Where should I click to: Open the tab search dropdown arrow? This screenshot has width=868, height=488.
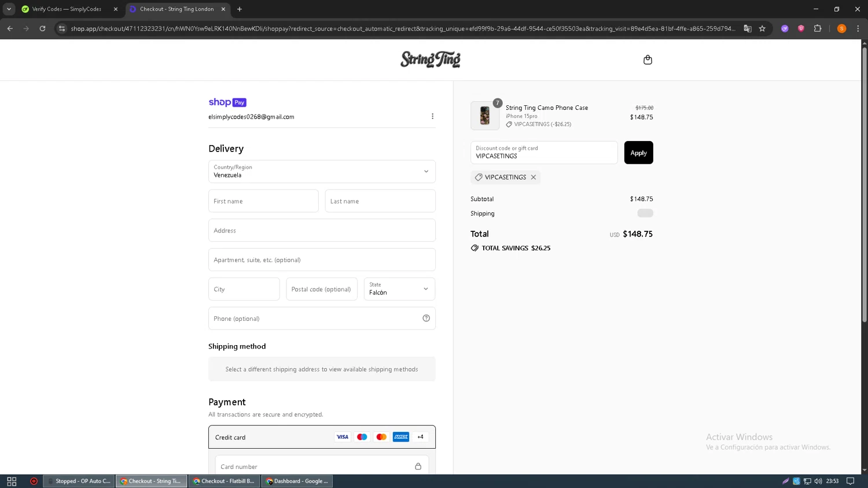pyautogui.click(x=9, y=9)
